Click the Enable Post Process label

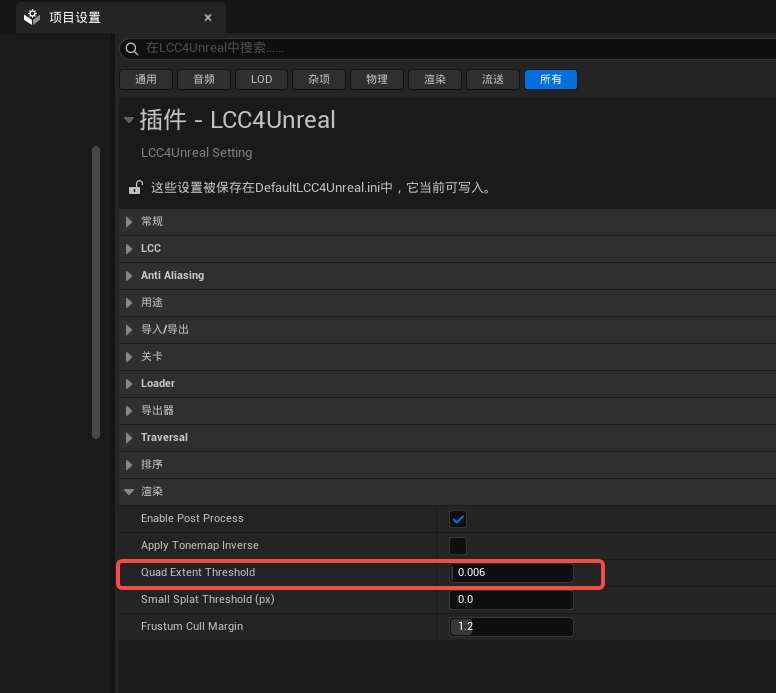(192, 518)
